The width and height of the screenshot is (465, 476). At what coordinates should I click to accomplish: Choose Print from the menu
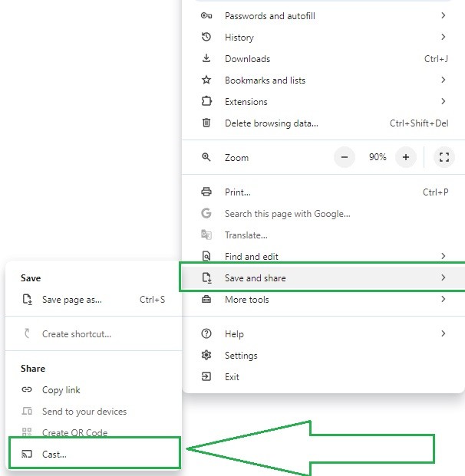coord(323,192)
